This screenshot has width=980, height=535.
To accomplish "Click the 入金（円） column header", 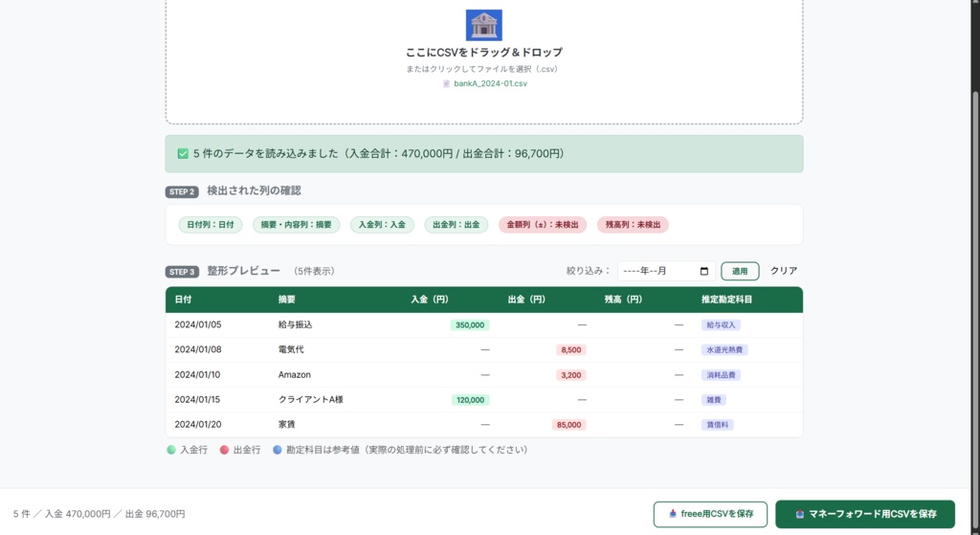I will coord(430,300).
